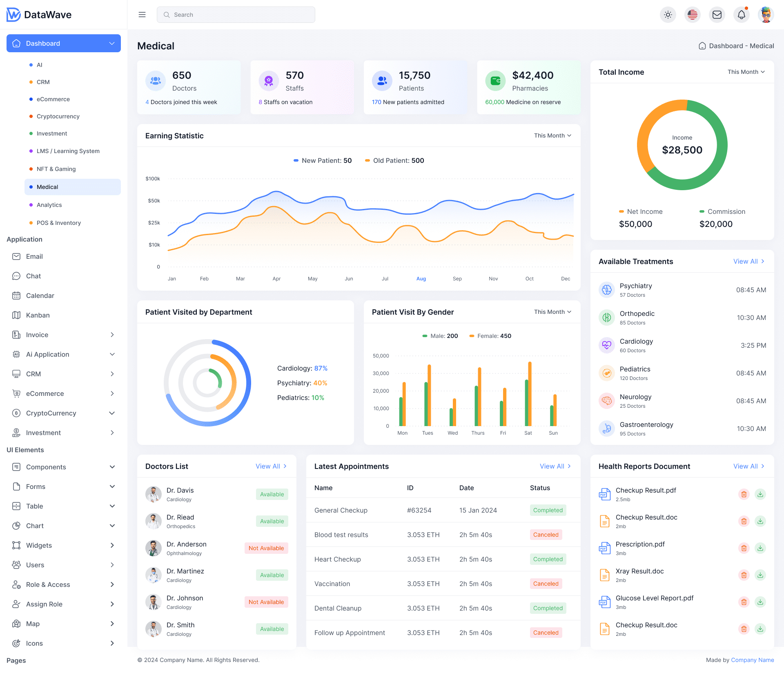Click the hamburger menu to collapse sidebar
The height and width of the screenshot is (673, 784).
(x=142, y=14)
